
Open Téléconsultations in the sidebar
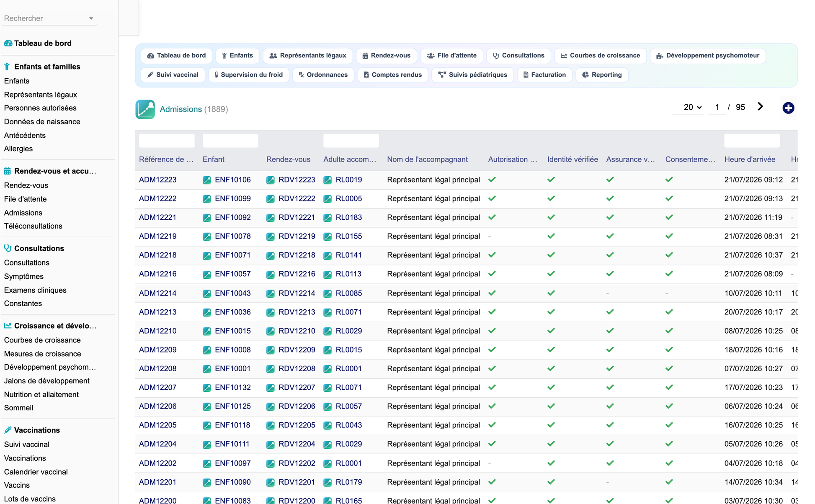coord(33,226)
